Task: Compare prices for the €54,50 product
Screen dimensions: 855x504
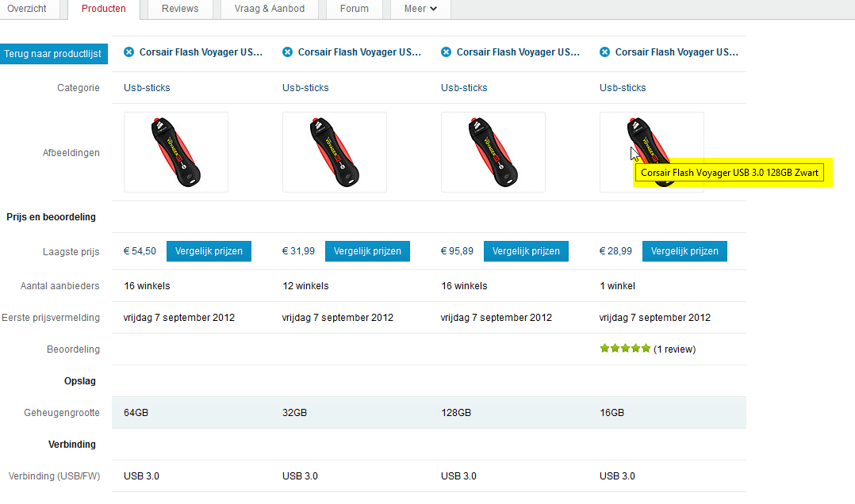Action: pyautogui.click(x=209, y=251)
